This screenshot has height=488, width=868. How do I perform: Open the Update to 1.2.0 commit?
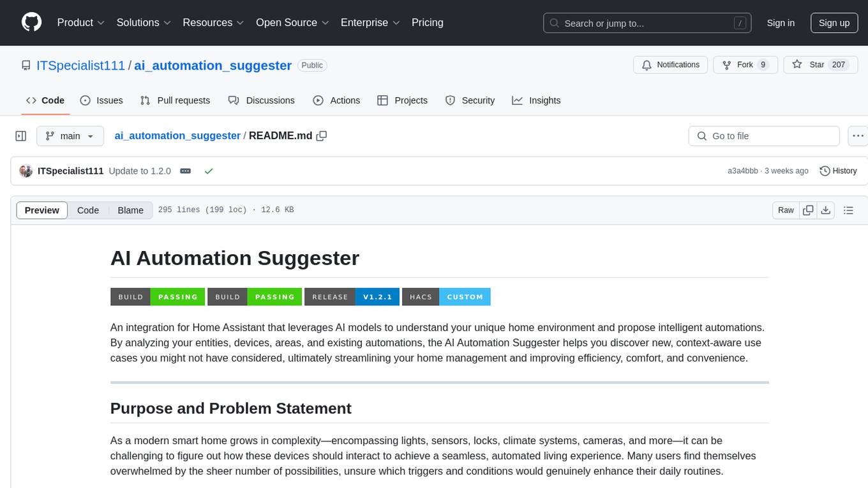click(140, 171)
